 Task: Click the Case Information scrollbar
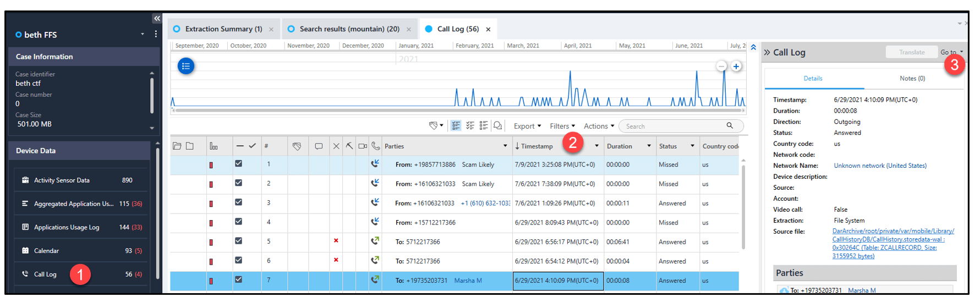(152, 95)
